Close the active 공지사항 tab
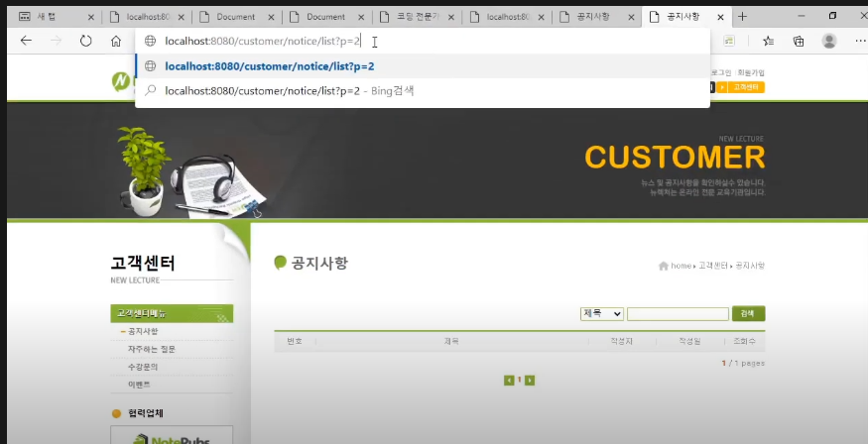Image resolution: width=868 pixels, height=444 pixels. click(x=720, y=17)
